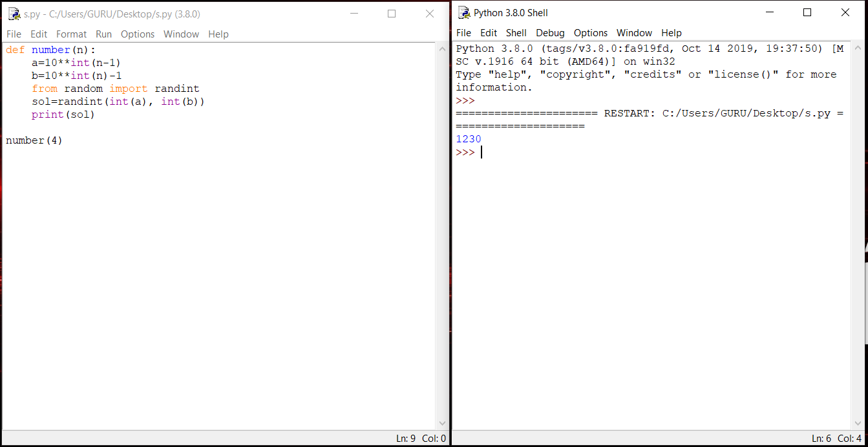Click the IDLE icon in the editor title bar
Image resolution: width=868 pixels, height=447 pixels.
14,13
